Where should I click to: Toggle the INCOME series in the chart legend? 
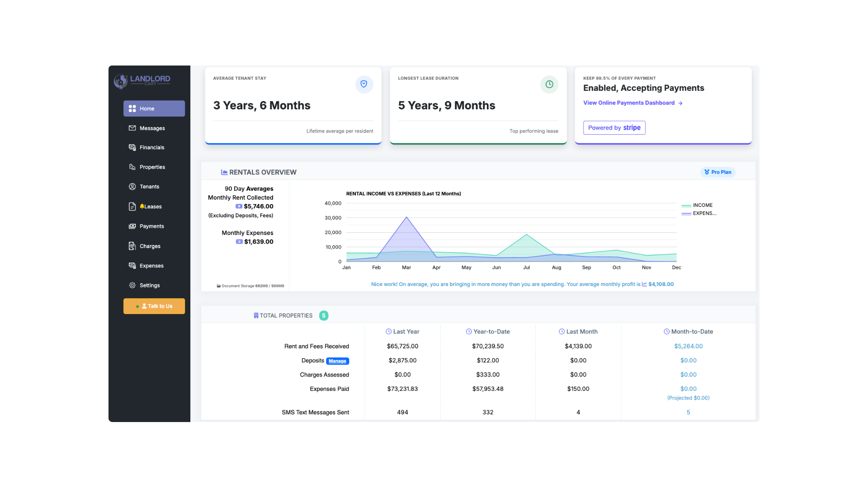click(697, 205)
